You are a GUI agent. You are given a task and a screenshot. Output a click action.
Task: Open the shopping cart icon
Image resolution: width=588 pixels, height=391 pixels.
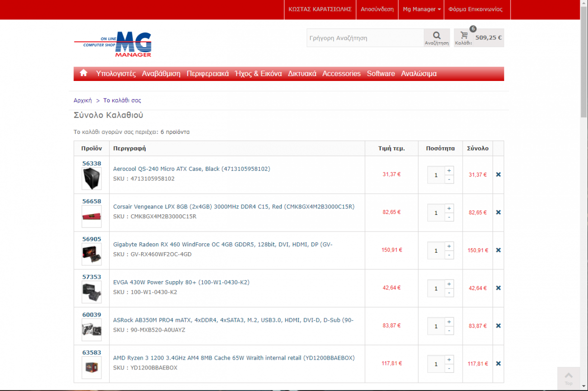pos(464,35)
